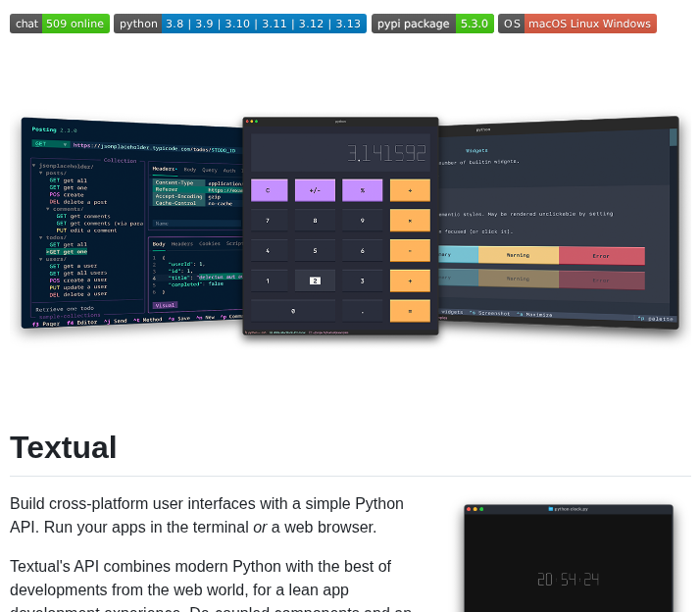The height and width of the screenshot is (612, 700).
Task: Click '^j Send' in Posting footer
Action: pyautogui.click(x=115, y=321)
